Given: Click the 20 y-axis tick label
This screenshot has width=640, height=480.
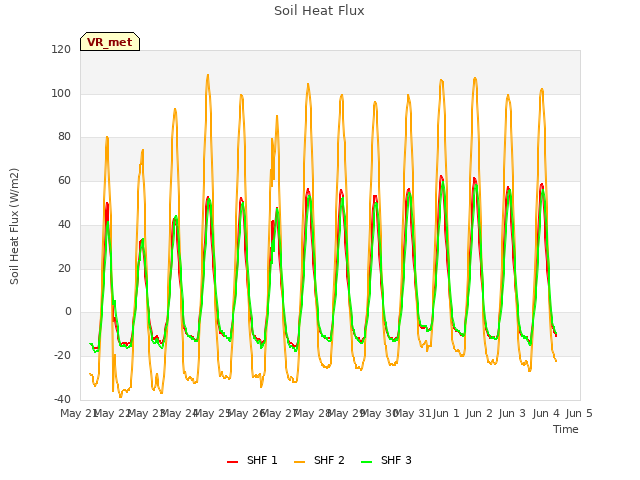Looking at the screenshot, I should pyautogui.click(x=64, y=268).
